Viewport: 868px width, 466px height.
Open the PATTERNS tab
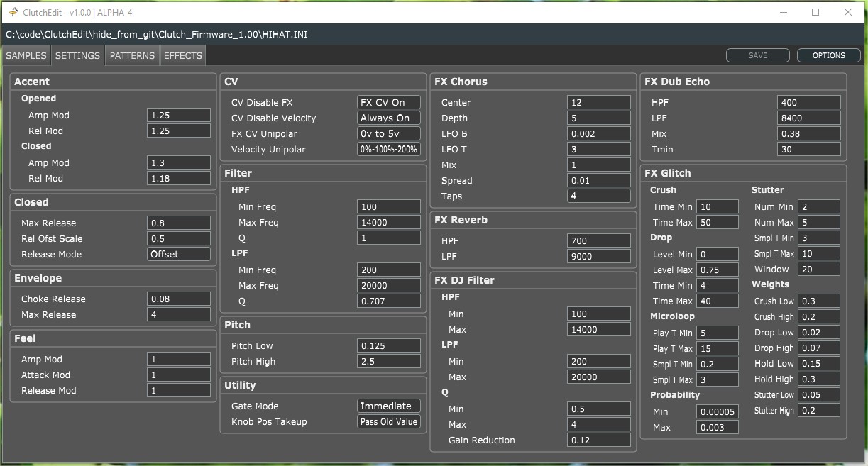coord(132,55)
